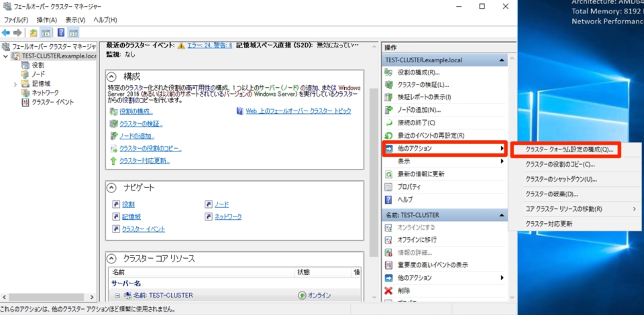Click オフラインに移行 in actions pane
This screenshot has width=644, height=315.
(x=417, y=239)
